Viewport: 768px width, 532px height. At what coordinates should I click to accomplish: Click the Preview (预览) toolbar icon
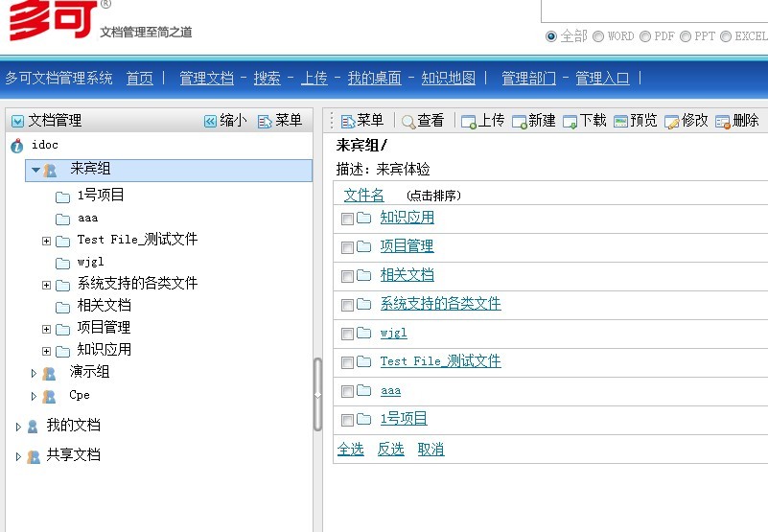click(621, 121)
